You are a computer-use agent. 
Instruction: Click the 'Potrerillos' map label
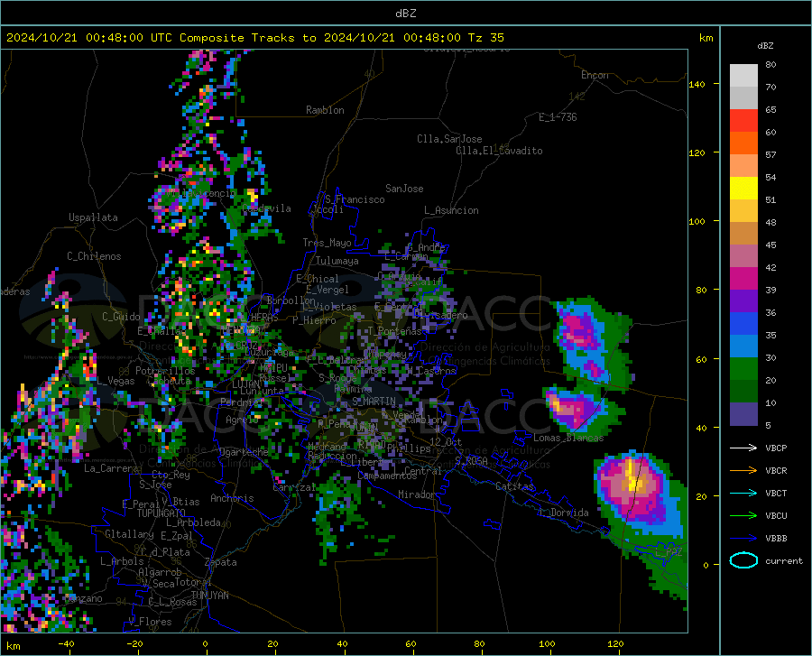point(165,371)
